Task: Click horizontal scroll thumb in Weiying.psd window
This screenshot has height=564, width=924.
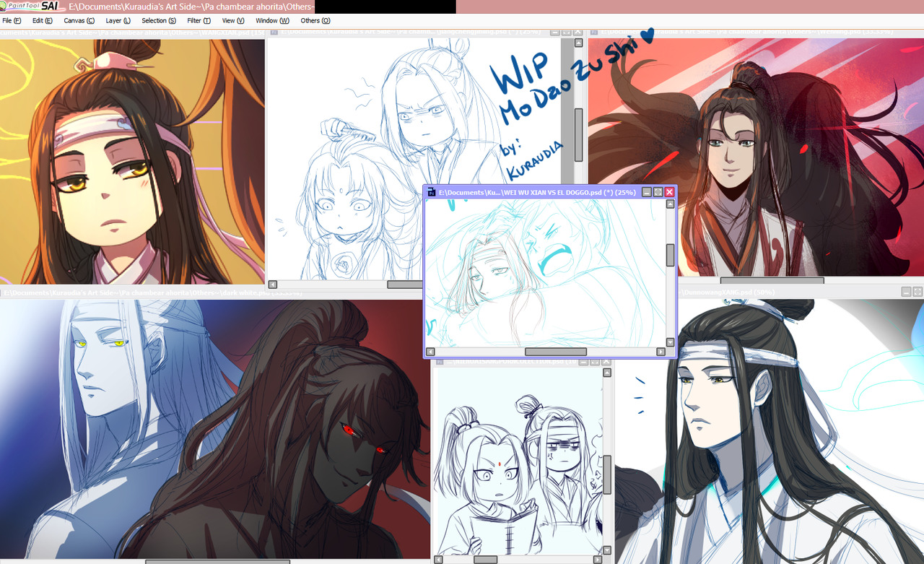Action: point(772,280)
